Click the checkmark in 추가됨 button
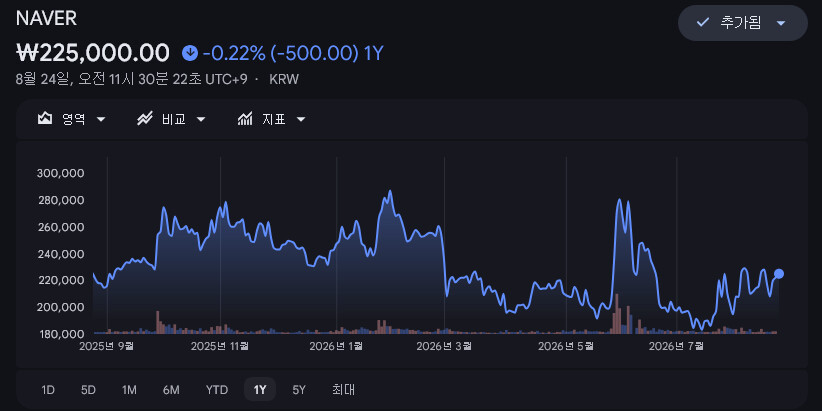Viewport: 822px width, 411px height. (x=702, y=23)
